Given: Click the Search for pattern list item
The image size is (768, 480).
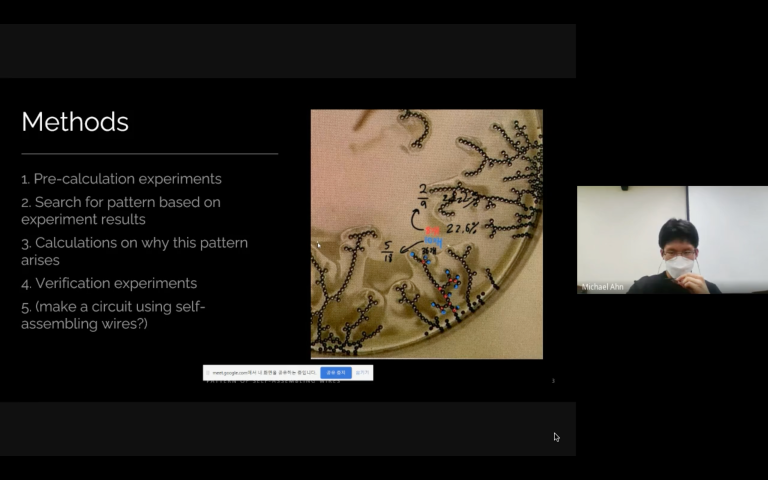Looking at the screenshot, I should 121,210.
